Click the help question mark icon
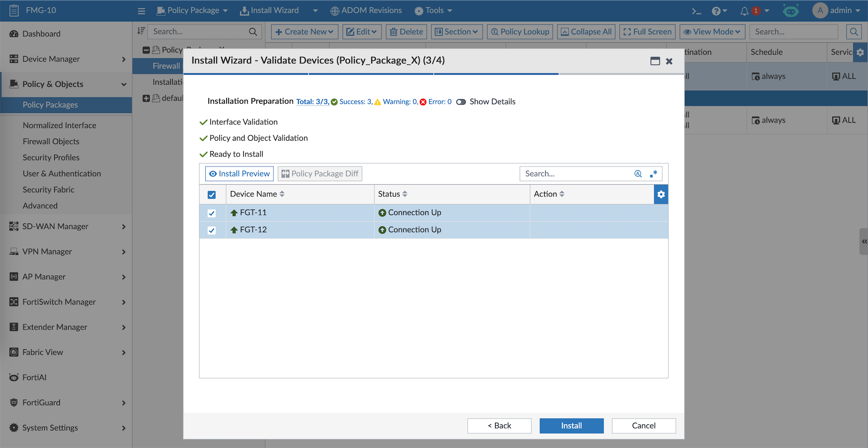 (716, 11)
